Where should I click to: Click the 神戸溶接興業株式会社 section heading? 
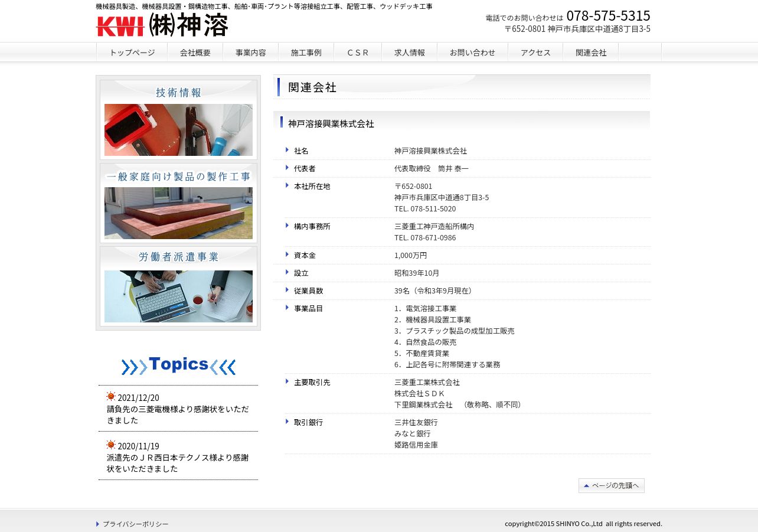click(331, 124)
